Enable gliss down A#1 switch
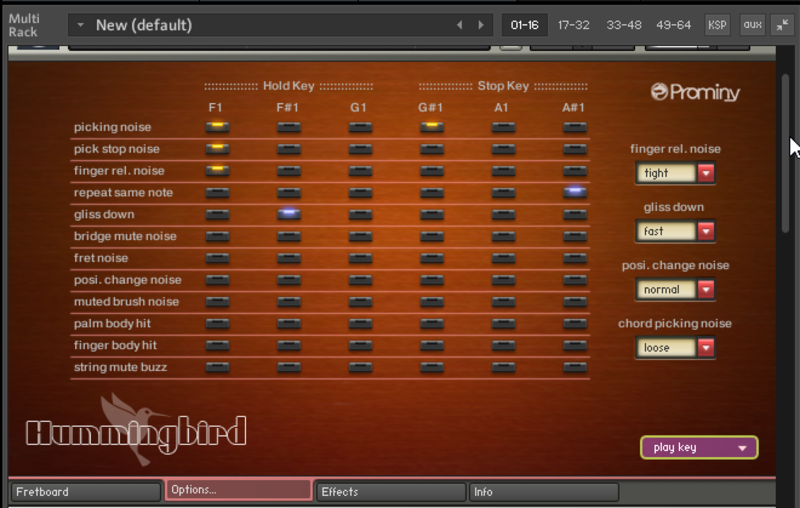The height and width of the screenshot is (508, 800). (x=574, y=214)
